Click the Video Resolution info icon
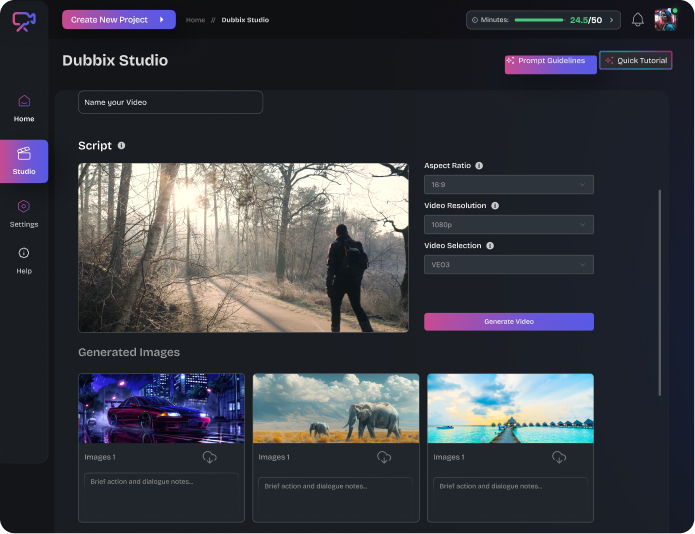This screenshot has width=695, height=534. point(495,206)
